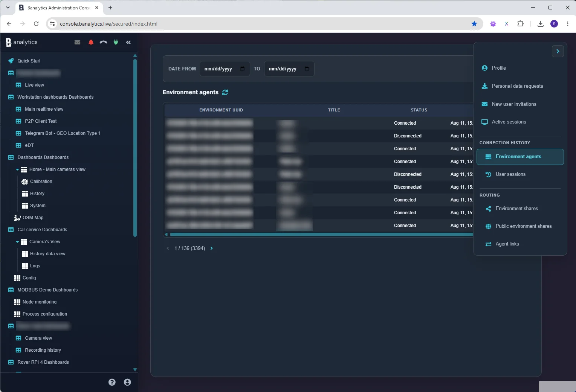Collapse Camera's View tree node

[17, 242]
